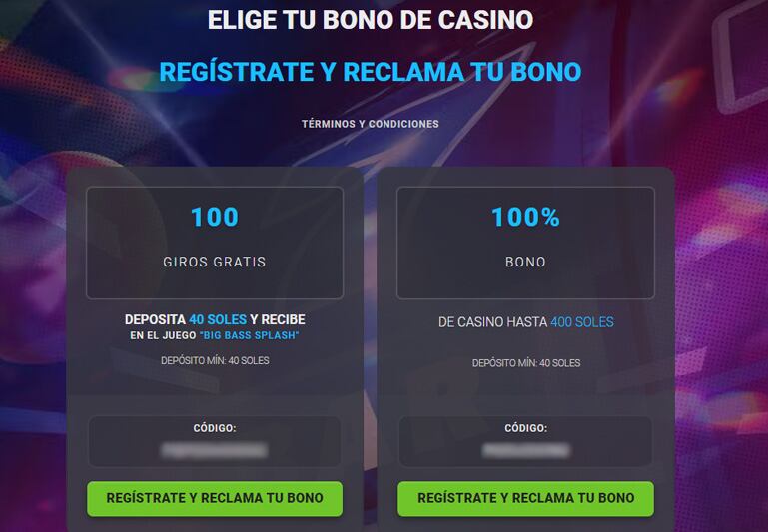768x532 pixels.
Task: Click the large "100" number in the free spins card
Action: [x=215, y=217]
